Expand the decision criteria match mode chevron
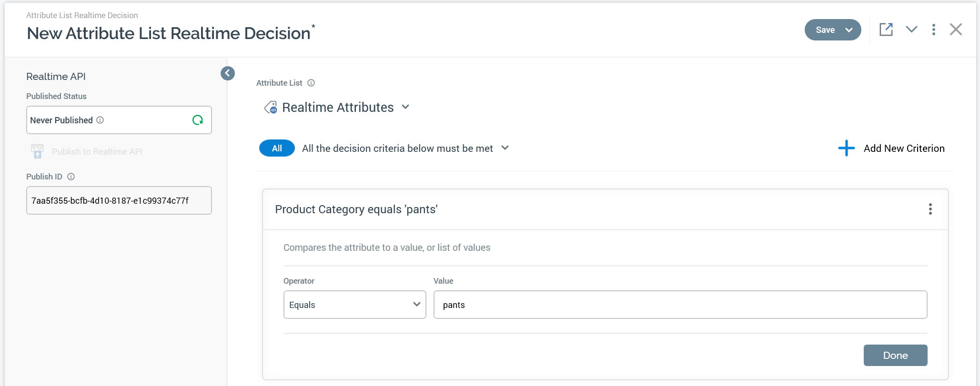This screenshot has height=386, width=980. click(505, 148)
